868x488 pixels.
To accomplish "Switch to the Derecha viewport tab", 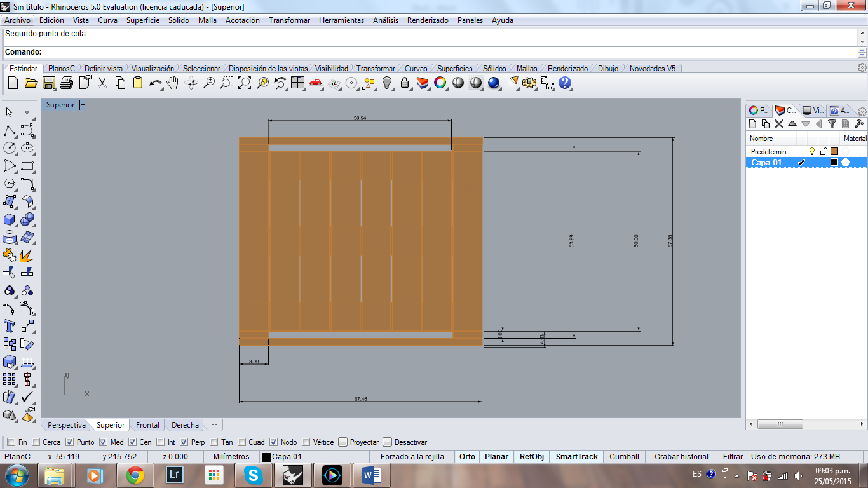I will (185, 425).
